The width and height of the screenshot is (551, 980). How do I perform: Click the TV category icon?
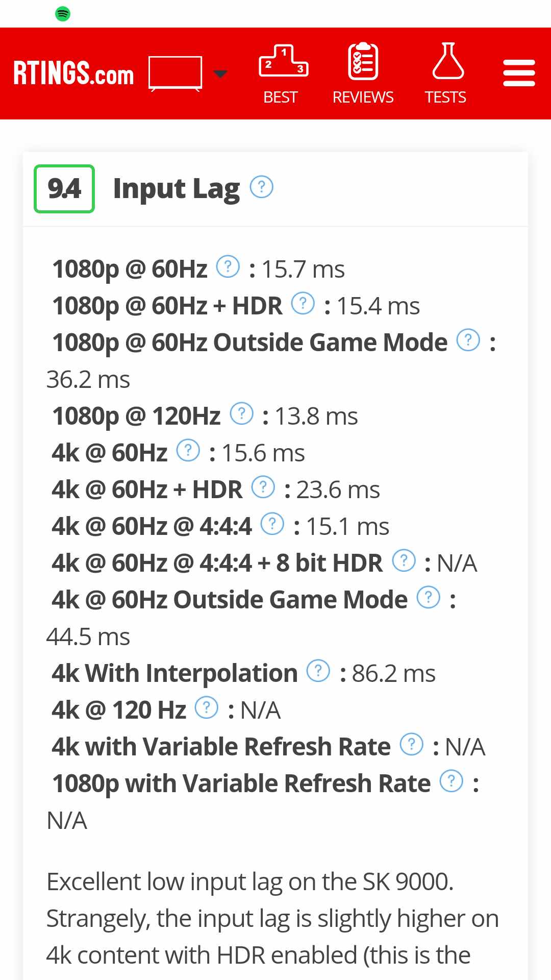coord(175,73)
